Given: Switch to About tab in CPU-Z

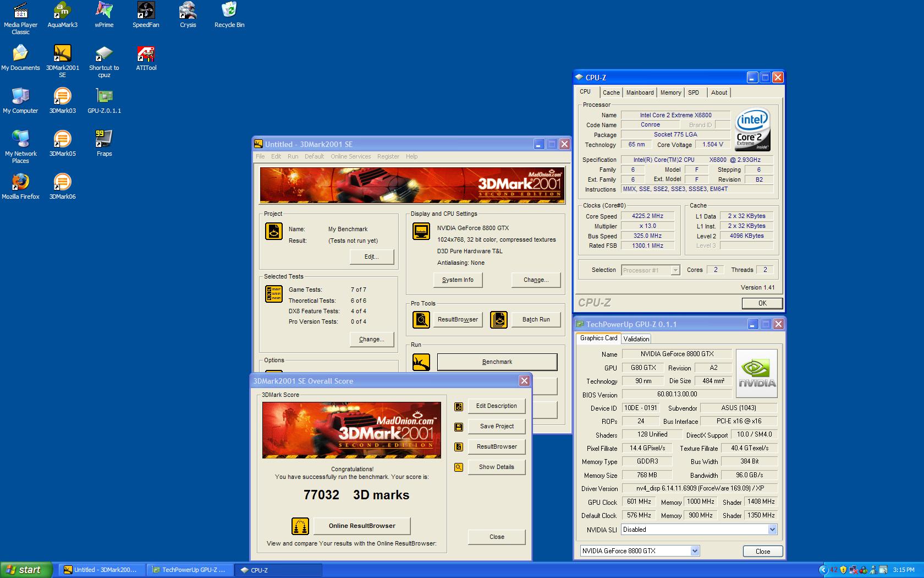Looking at the screenshot, I should point(719,92).
